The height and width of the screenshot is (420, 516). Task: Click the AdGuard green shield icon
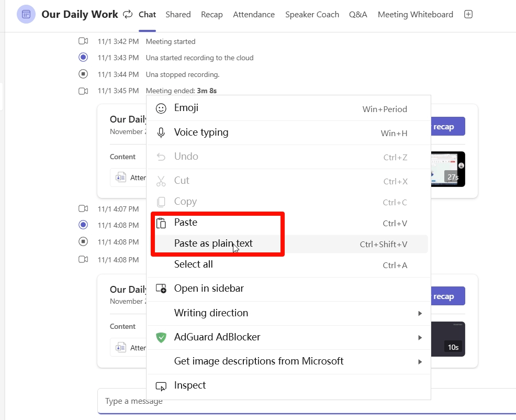point(161,337)
